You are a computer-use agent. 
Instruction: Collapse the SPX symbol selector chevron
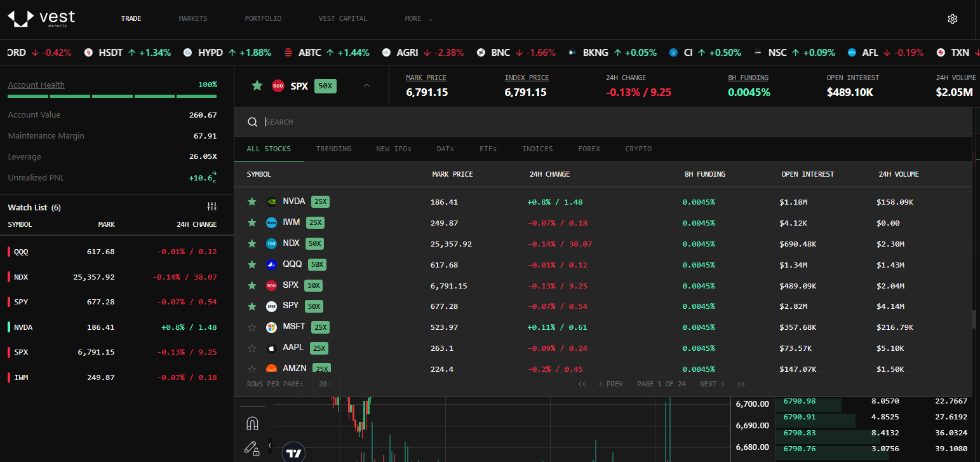[366, 86]
